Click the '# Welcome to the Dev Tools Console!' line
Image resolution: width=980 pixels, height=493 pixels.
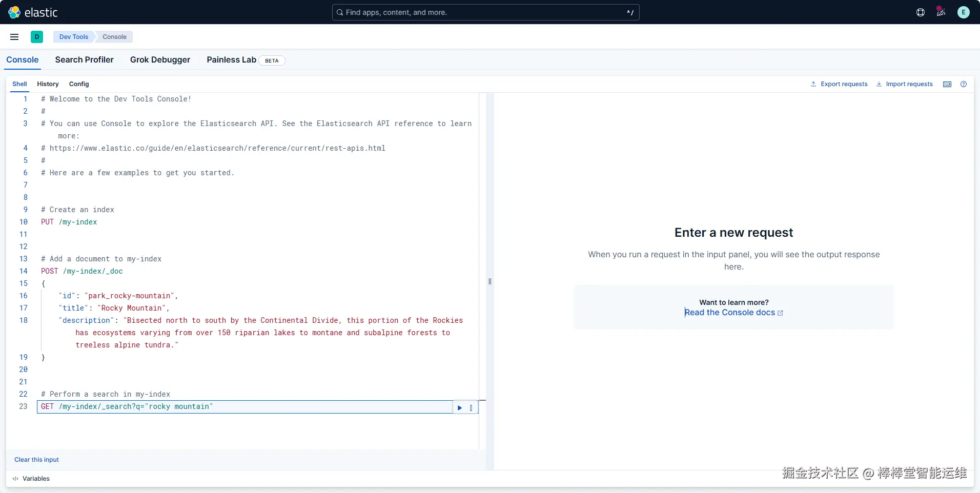pyautogui.click(x=116, y=99)
